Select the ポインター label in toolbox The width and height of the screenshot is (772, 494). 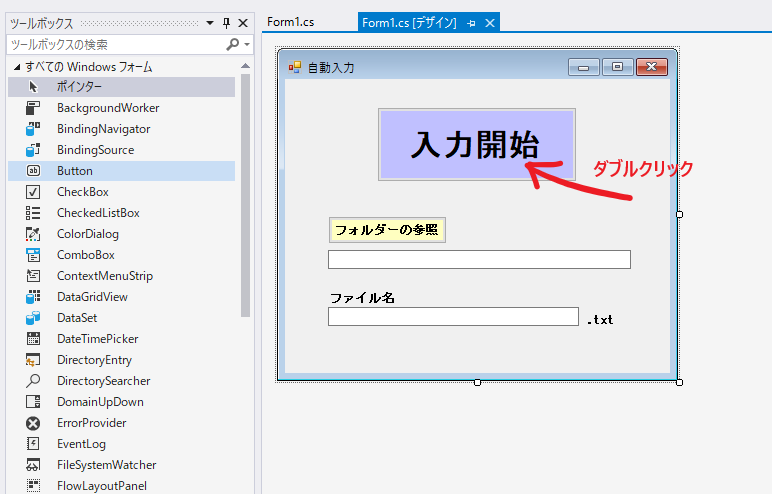pyautogui.click(x=79, y=87)
